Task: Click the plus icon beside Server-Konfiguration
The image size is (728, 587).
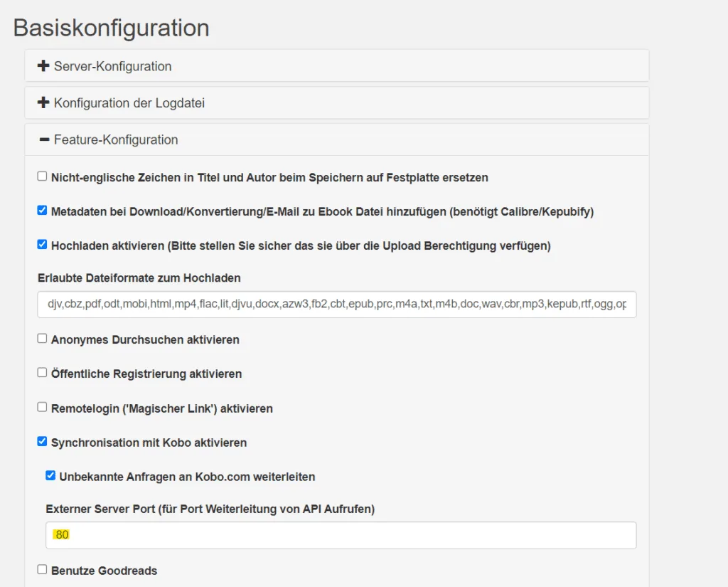Action: [x=43, y=66]
